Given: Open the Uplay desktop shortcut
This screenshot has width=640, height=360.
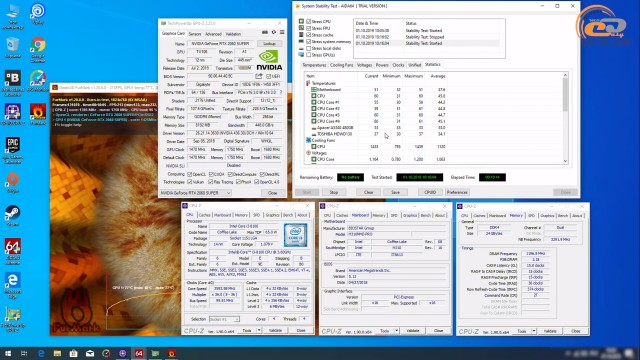Looking at the screenshot, I should tap(38, 14).
